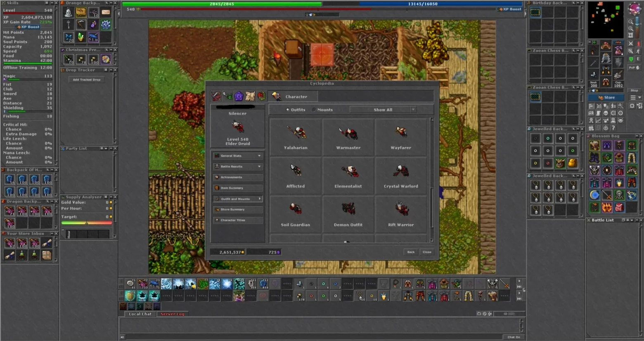644x341 pixels.
Task: Click the blue orb item in Blossom Bag
Action: (594, 195)
